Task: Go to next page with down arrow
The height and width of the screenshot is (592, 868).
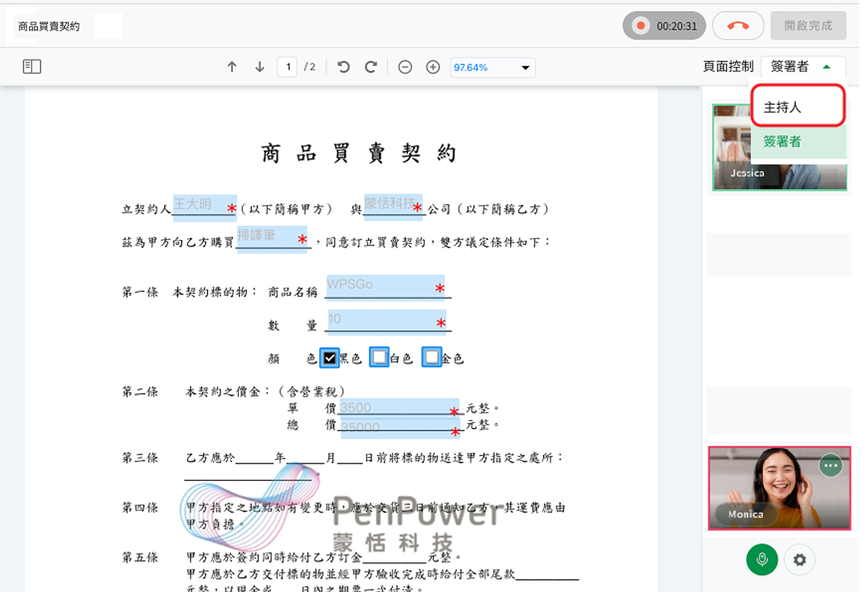Action: (260, 67)
